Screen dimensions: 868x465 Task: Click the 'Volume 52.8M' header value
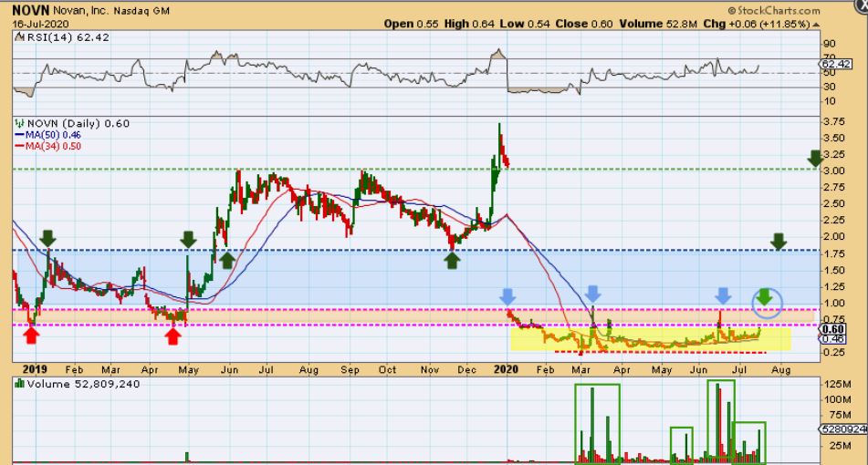point(659,25)
